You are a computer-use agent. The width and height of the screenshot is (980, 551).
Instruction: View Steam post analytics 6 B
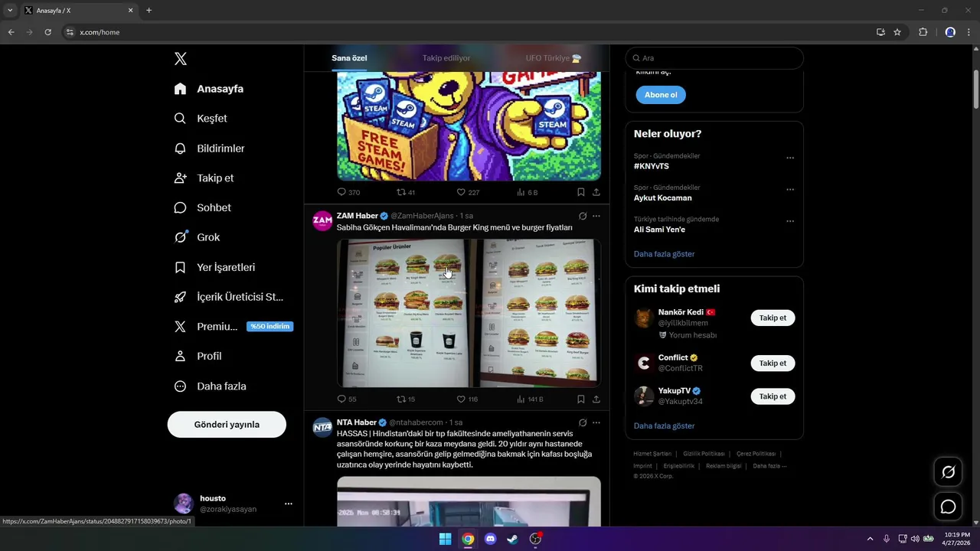[x=528, y=192]
